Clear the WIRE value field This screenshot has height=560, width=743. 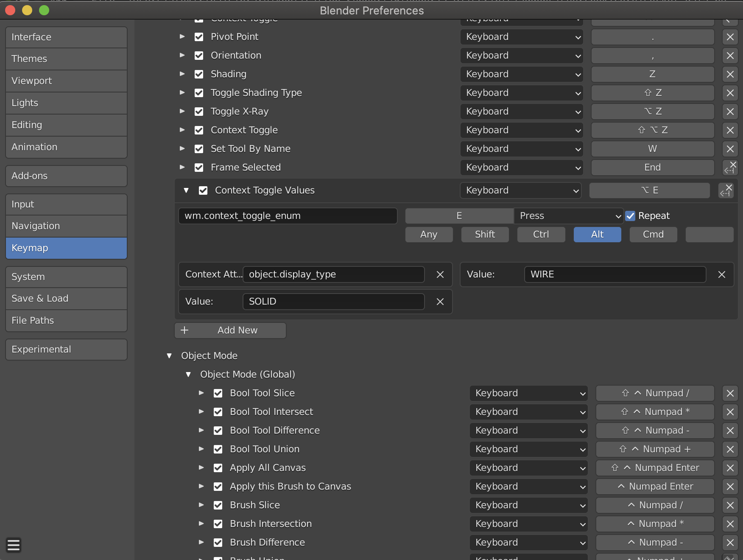722,274
